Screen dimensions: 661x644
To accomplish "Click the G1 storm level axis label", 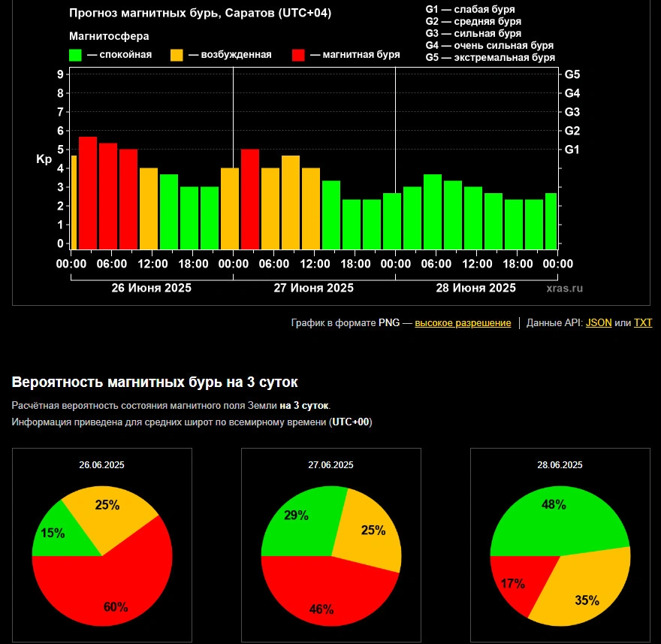I will coord(572,150).
